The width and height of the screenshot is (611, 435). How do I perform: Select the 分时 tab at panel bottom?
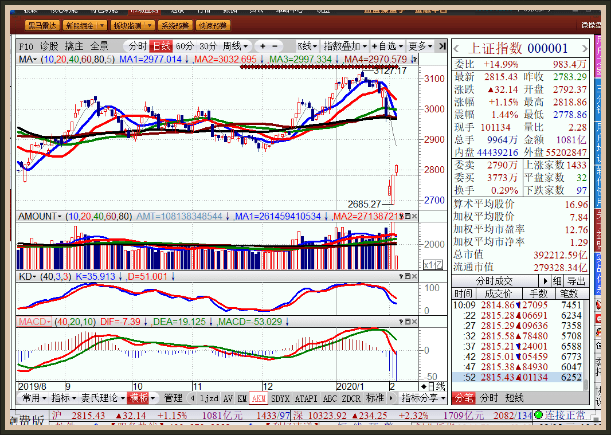[489, 398]
